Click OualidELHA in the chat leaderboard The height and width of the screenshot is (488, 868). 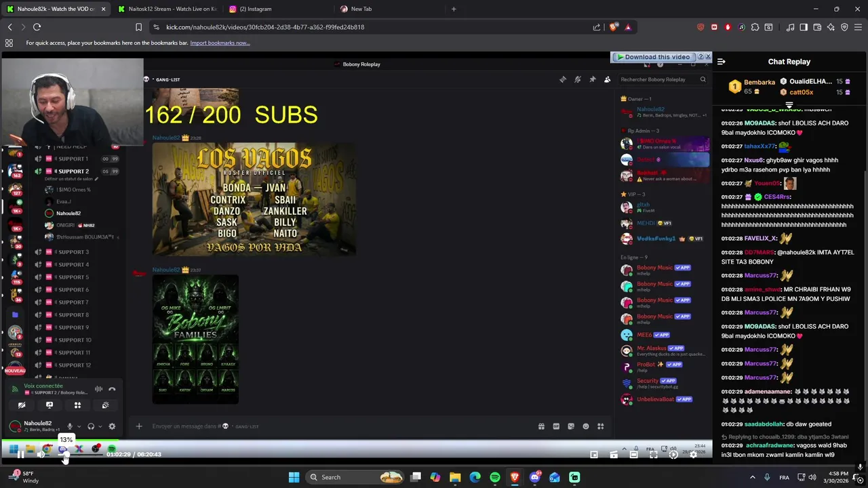pos(810,81)
